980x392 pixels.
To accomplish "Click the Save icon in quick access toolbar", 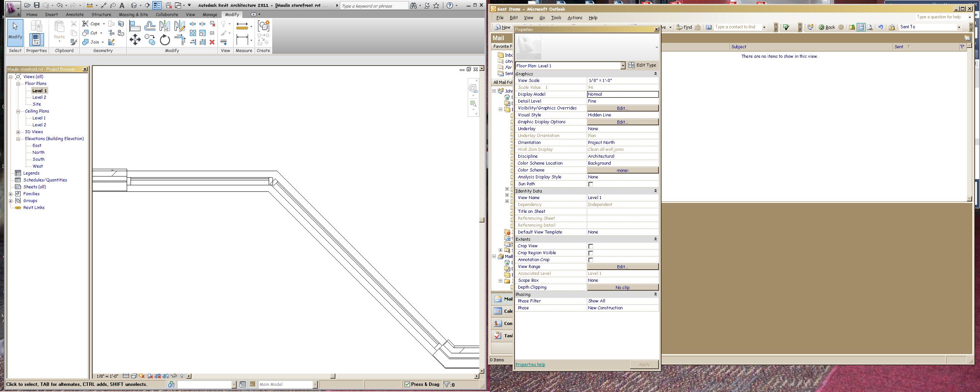I will click(37, 5).
